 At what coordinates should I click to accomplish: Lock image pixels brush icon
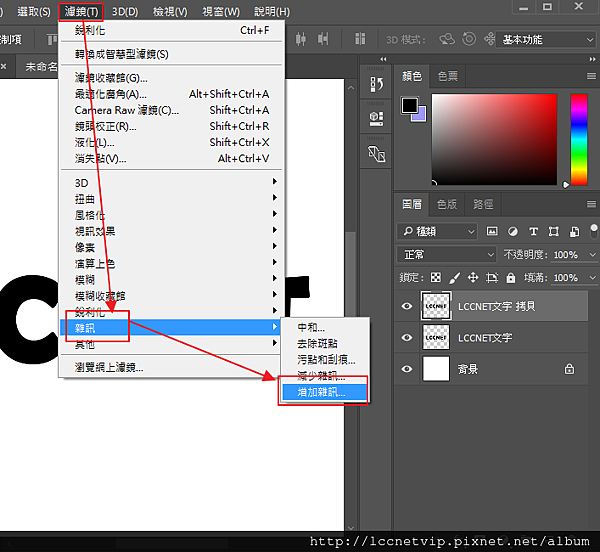[455, 277]
